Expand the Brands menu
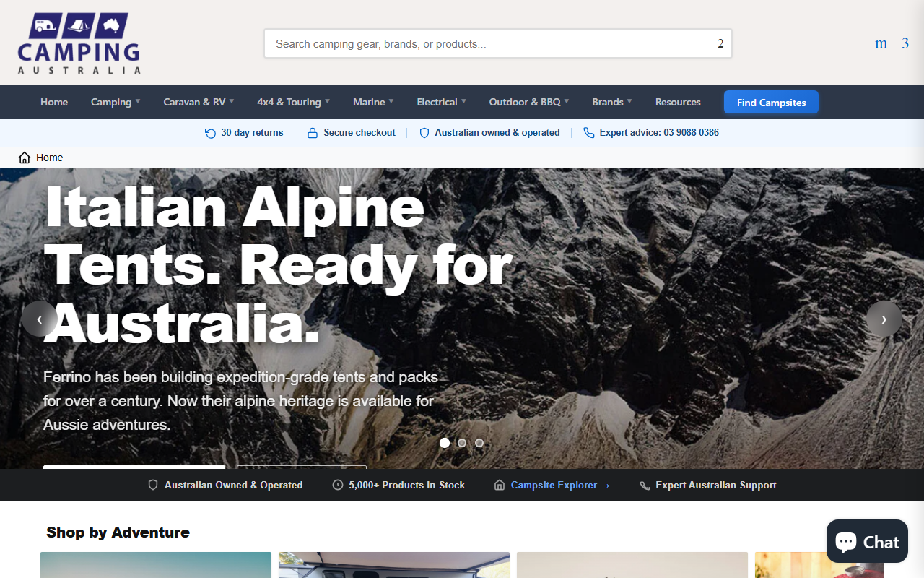This screenshot has width=924, height=578. pyautogui.click(x=612, y=102)
